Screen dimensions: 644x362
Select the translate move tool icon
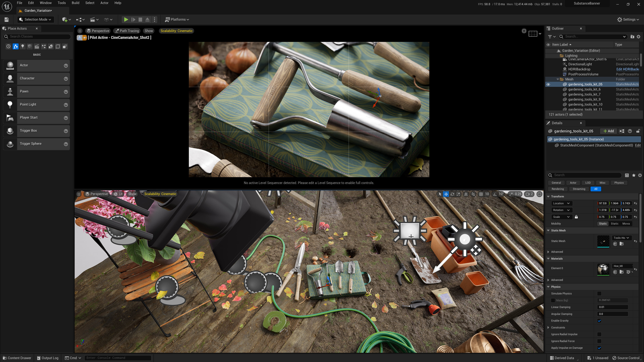coord(446,194)
